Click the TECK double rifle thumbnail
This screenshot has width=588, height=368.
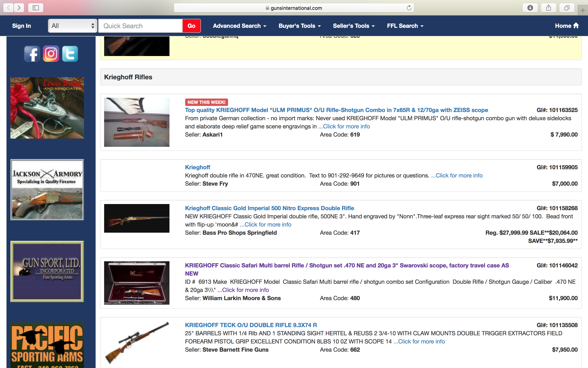(x=137, y=343)
